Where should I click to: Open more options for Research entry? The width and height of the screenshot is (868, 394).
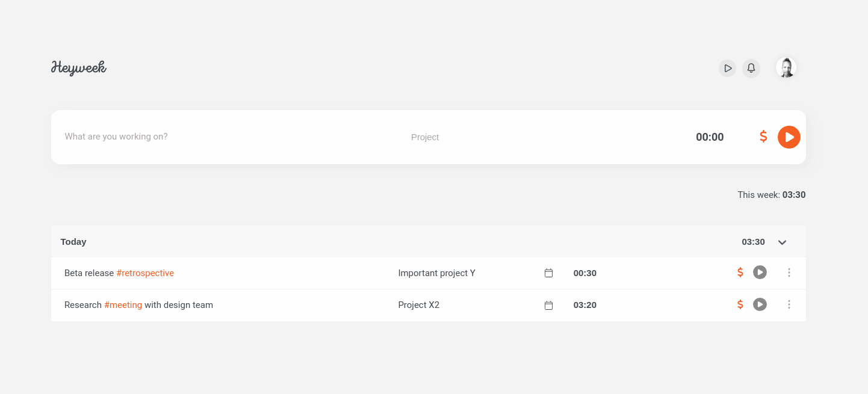pos(789,304)
